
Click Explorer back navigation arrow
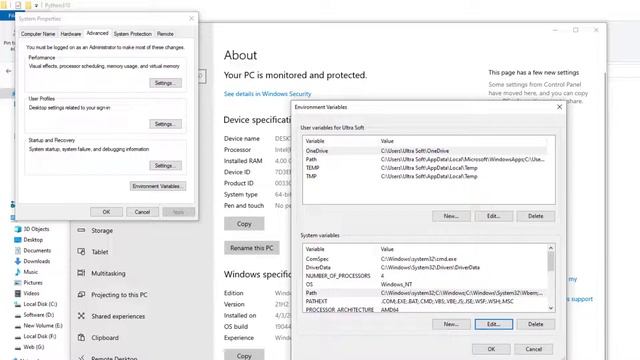point(9,71)
